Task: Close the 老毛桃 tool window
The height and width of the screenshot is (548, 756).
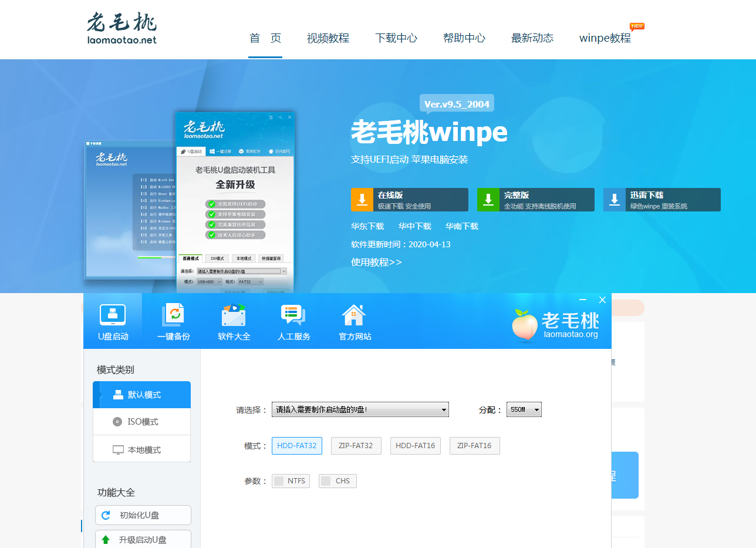Action: (x=602, y=300)
